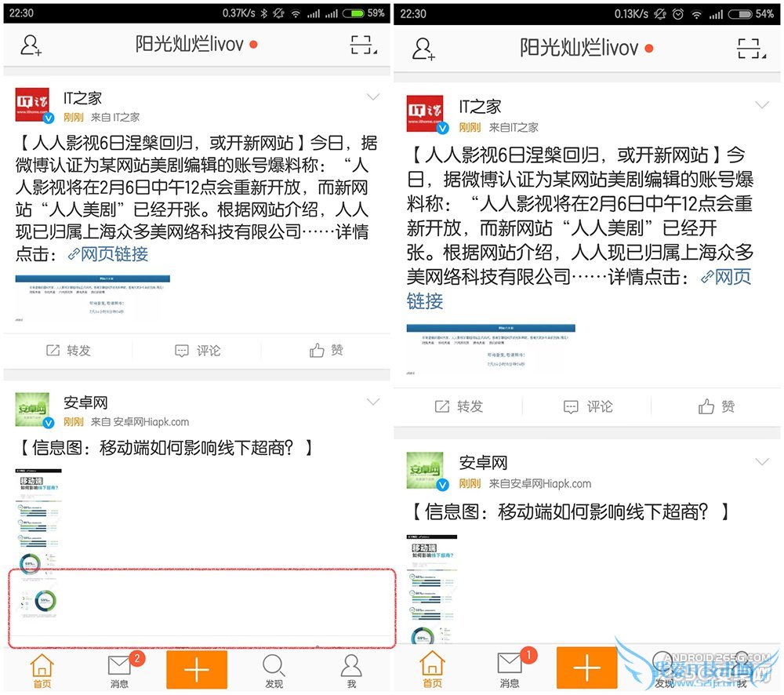Screen dimensions: 784x695
Task: Tap add-friend icon in left phone header
Action: (x=31, y=45)
